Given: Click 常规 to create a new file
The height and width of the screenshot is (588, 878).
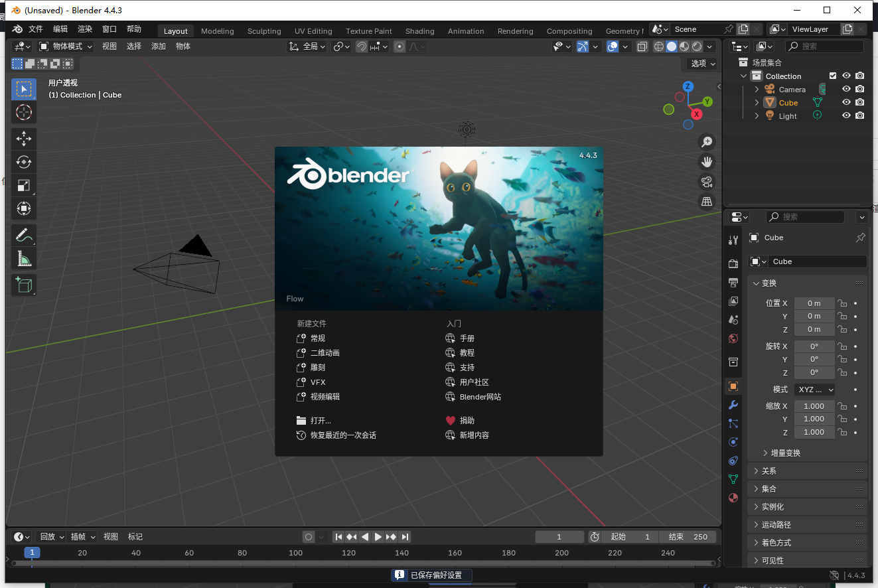Looking at the screenshot, I should point(317,338).
